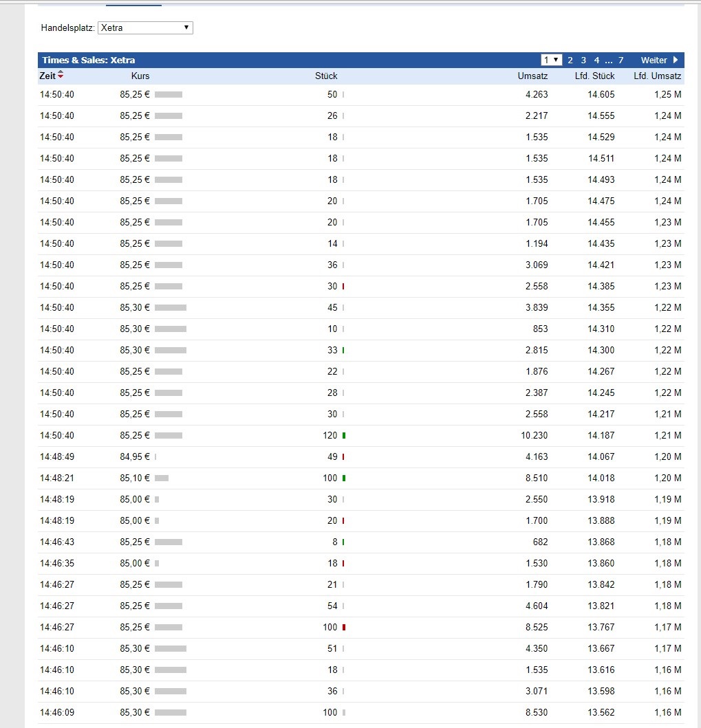Click the descending sort arrow beside Zeit
This screenshot has height=728, width=701.
(61, 78)
